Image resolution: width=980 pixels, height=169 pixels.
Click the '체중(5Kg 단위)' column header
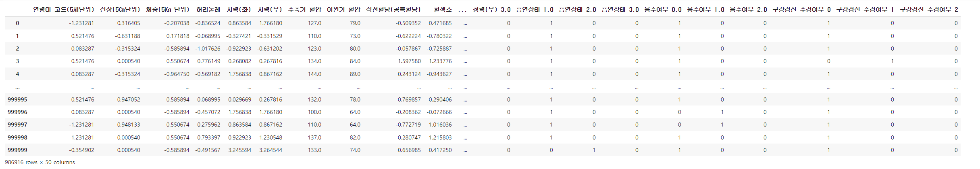click(168, 10)
